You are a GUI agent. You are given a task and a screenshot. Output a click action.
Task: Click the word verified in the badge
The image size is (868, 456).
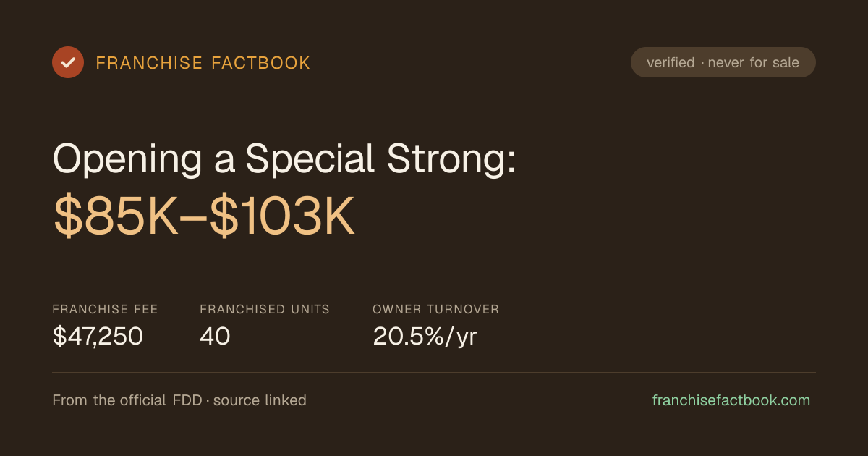[671, 62]
